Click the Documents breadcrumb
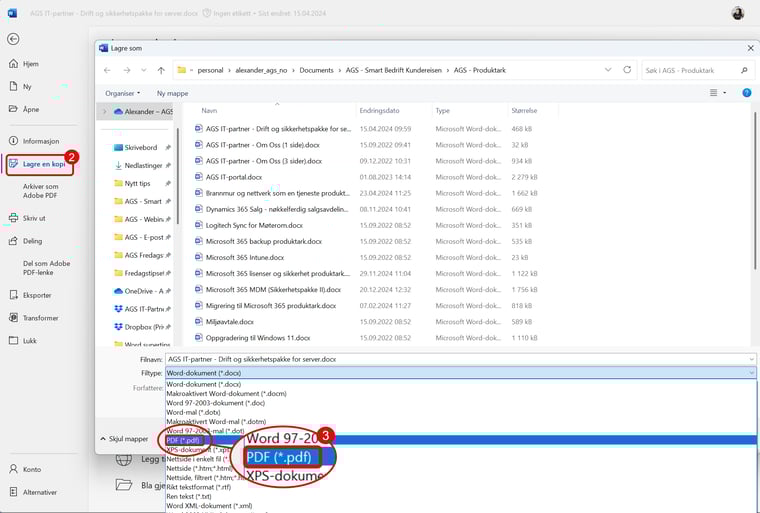The image size is (760, 513). (317, 70)
